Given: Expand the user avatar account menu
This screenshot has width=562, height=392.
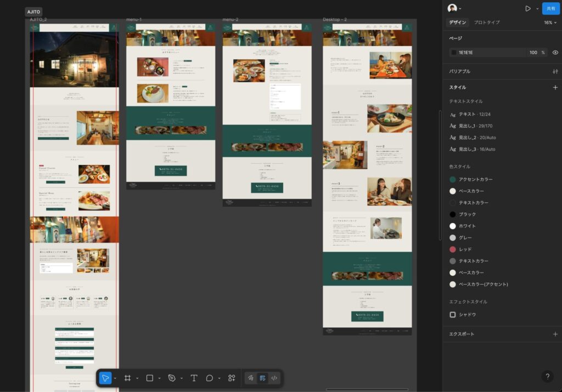Looking at the screenshot, I should coord(454,8).
